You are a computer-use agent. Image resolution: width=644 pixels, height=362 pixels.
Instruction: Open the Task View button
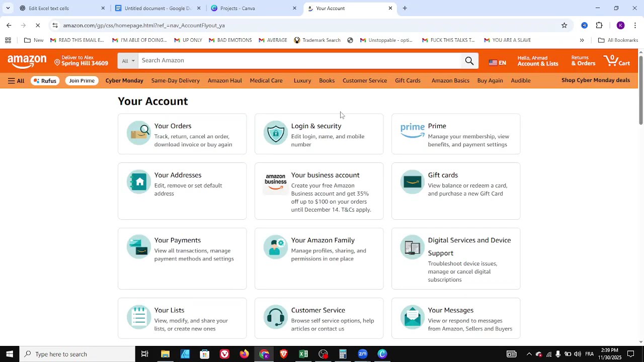[144, 354]
